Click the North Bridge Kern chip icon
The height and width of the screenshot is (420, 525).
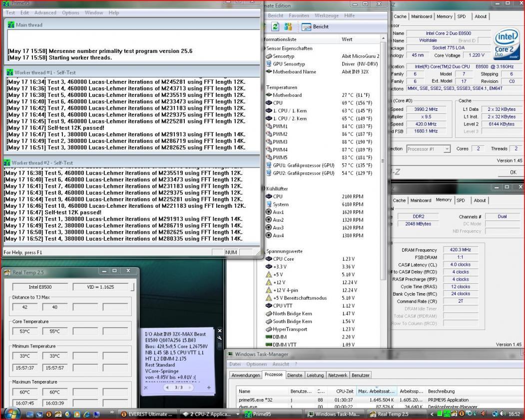pos(269,314)
